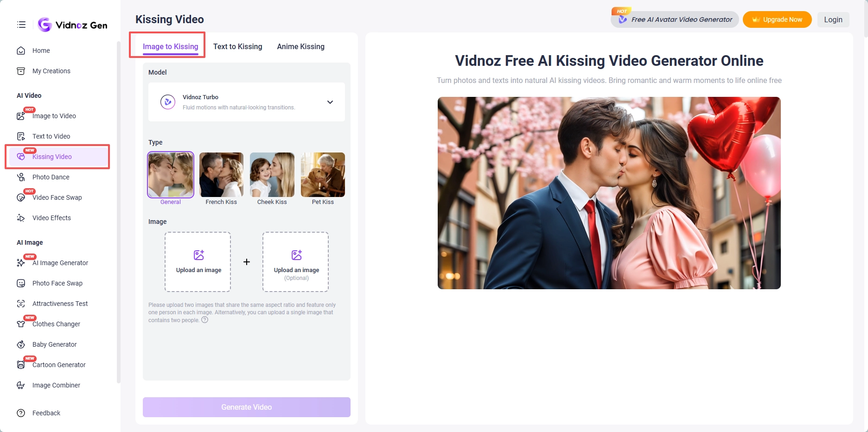The image size is (868, 432).
Task: Select the Pet Kiss type
Action: 323,175
